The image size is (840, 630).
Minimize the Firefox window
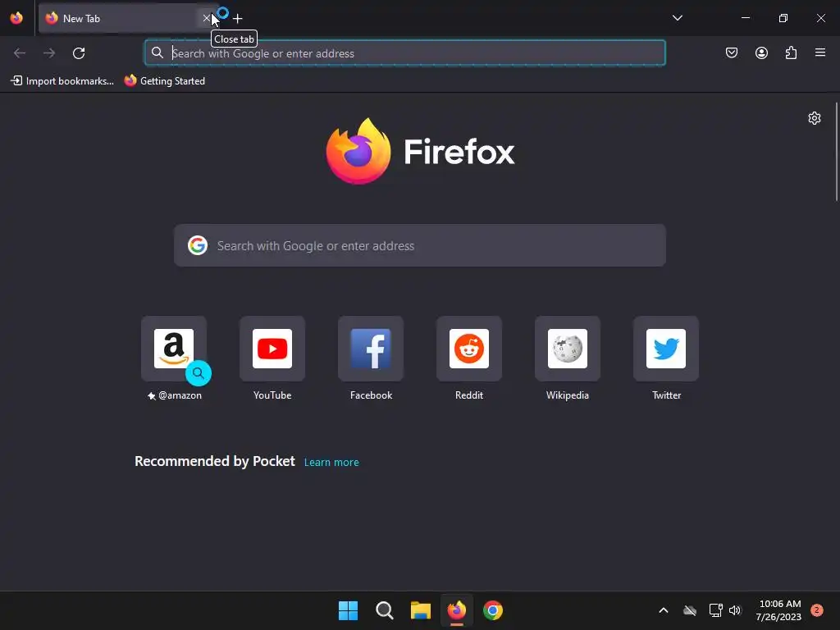point(745,18)
